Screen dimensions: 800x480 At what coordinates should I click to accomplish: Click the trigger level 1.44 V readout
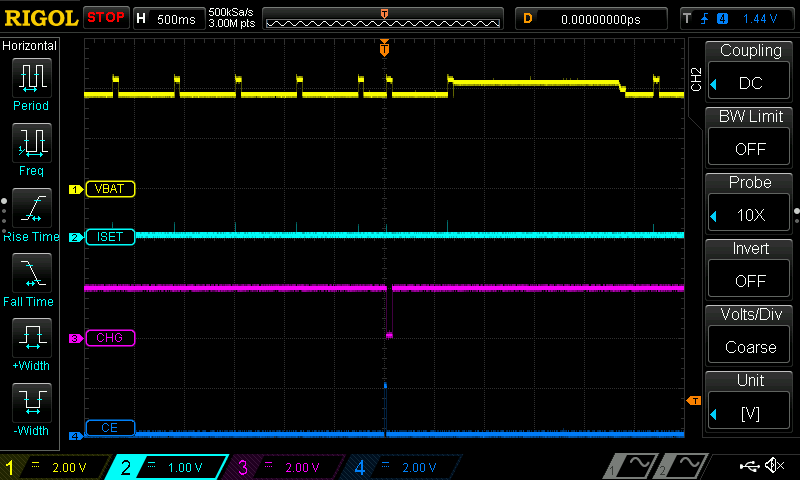pyautogui.click(x=760, y=19)
